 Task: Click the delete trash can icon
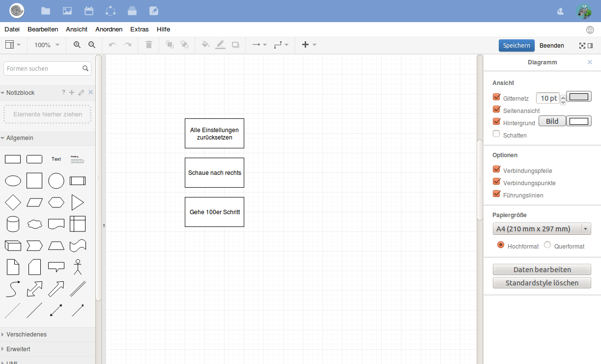coord(149,45)
